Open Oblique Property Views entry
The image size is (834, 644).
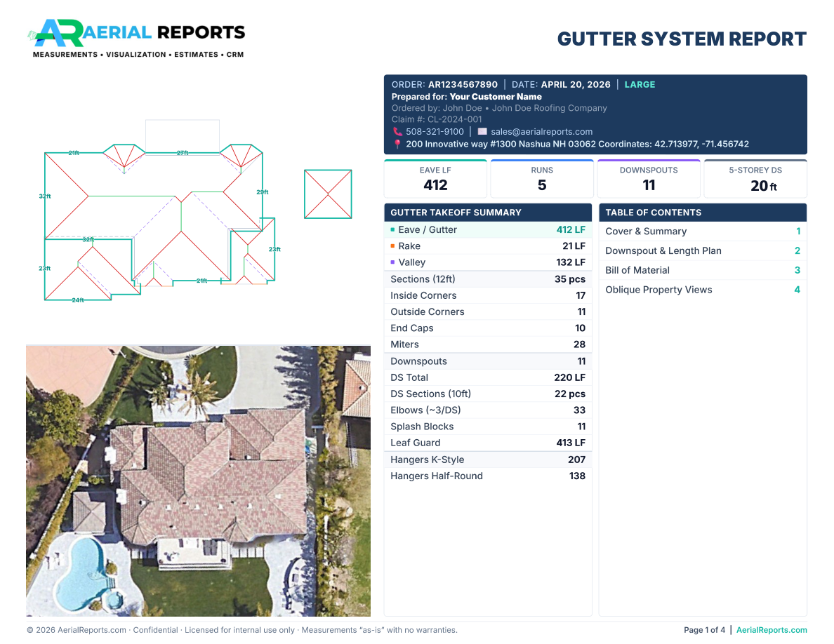point(703,290)
